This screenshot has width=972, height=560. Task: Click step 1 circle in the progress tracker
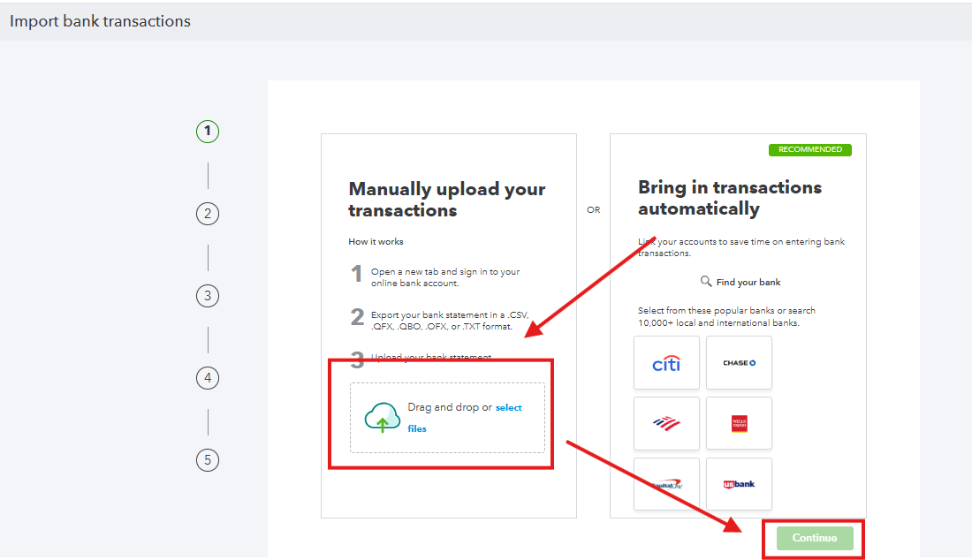click(208, 132)
